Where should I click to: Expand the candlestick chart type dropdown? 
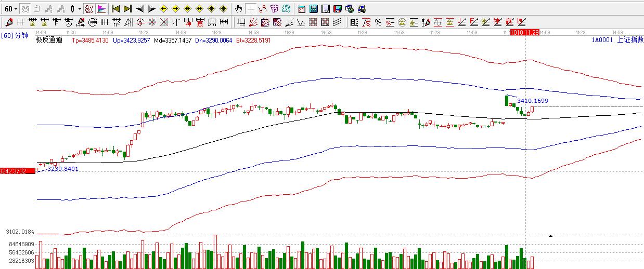[74, 9]
